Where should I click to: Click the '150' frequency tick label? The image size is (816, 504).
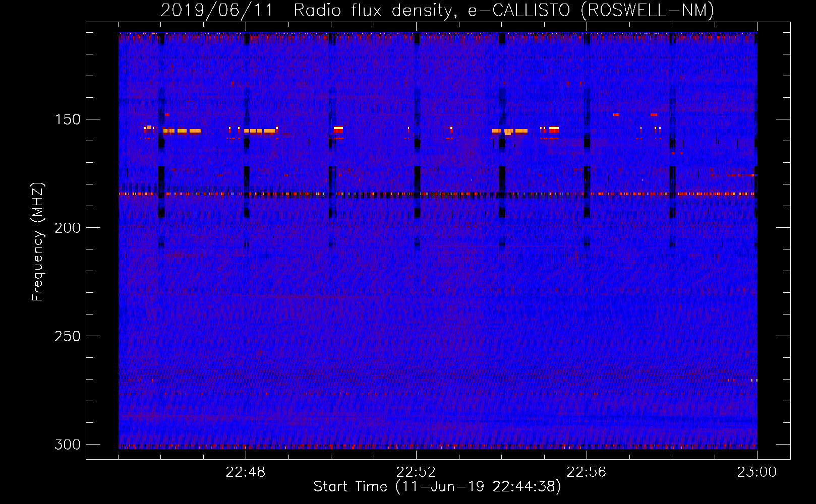tap(68, 119)
